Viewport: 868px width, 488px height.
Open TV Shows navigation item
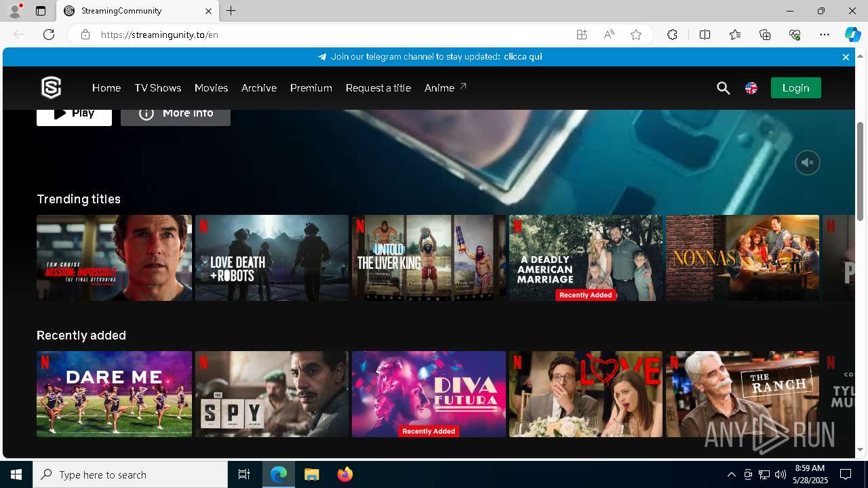tap(157, 88)
